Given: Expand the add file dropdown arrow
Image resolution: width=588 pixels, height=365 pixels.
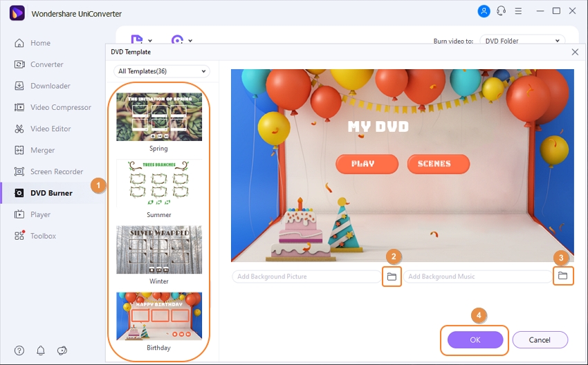Looking at the screenshot, I should click(150, 41).
